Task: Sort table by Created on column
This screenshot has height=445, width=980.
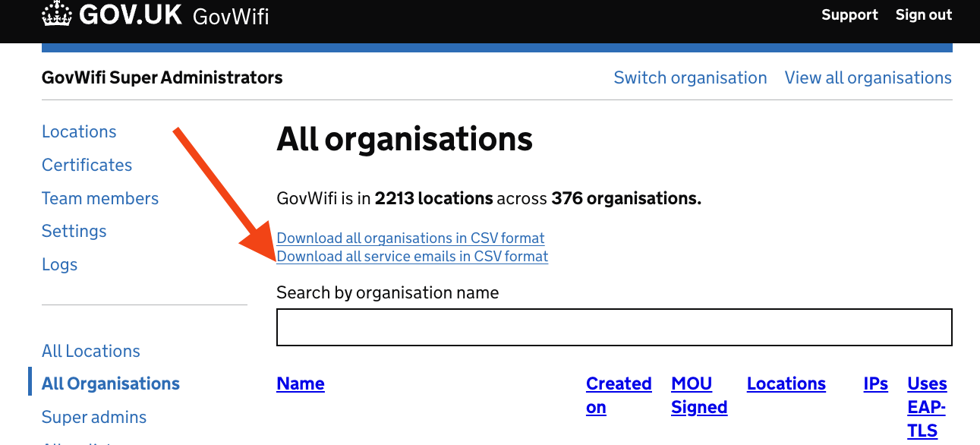Action: tap(619, 396)
